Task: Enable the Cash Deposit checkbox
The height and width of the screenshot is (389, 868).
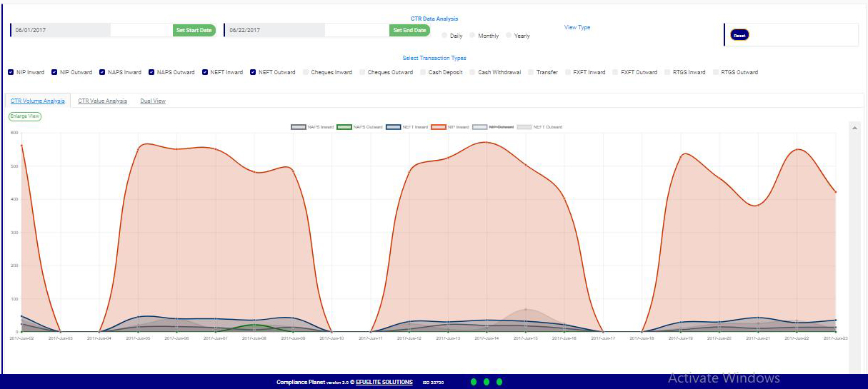Action: click(423, 72)
